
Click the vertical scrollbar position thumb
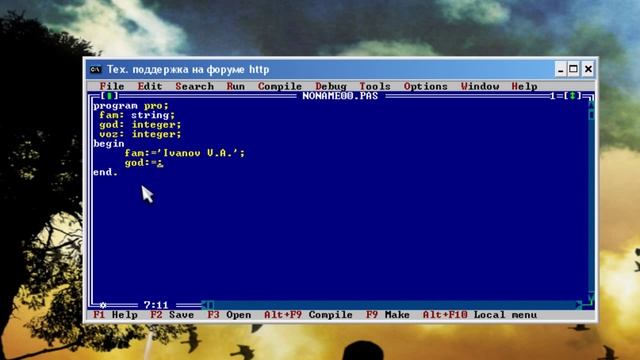point(591,115)
